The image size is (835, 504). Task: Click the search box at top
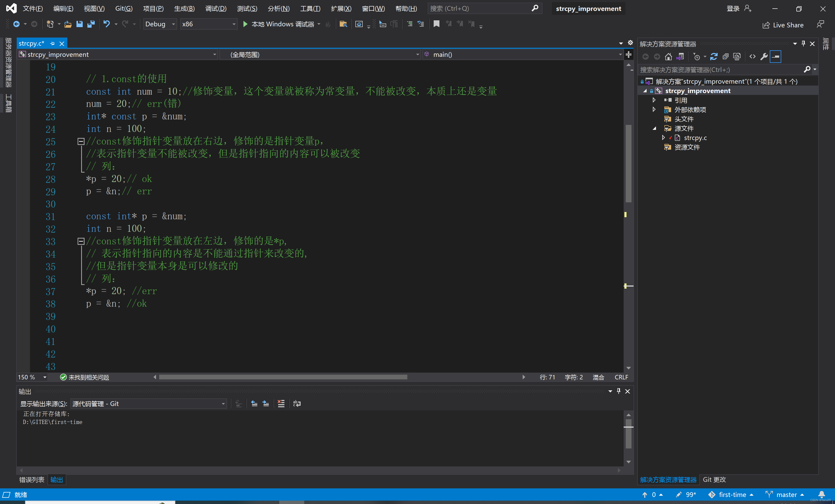(481, 8)
